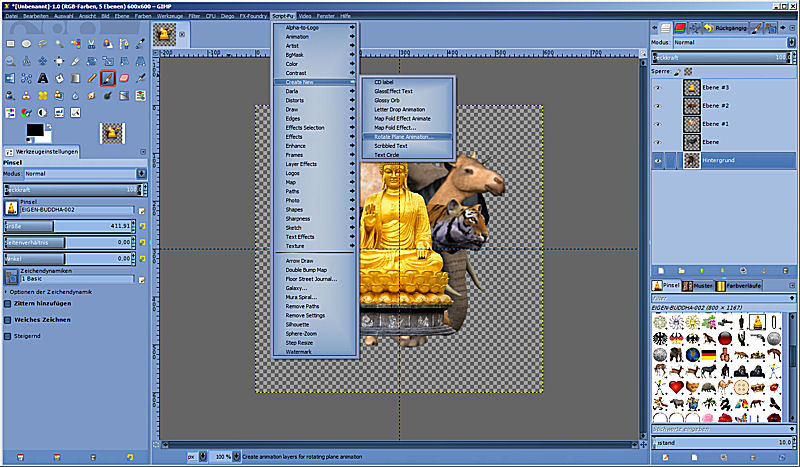
Task: Open the Filter menu in menu bar
Action: coord(194,16)
